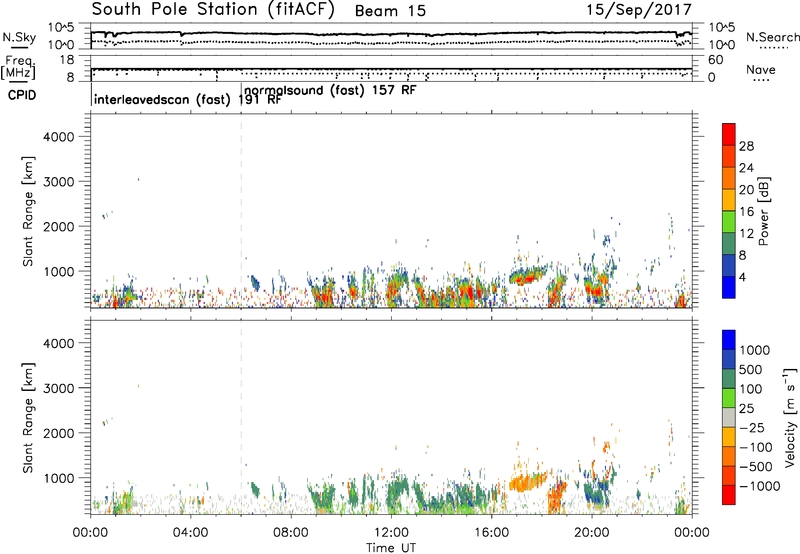Click the '18' tick on the Freq. axis
Screen dimensions: 800x554
[x=67, y=60]
